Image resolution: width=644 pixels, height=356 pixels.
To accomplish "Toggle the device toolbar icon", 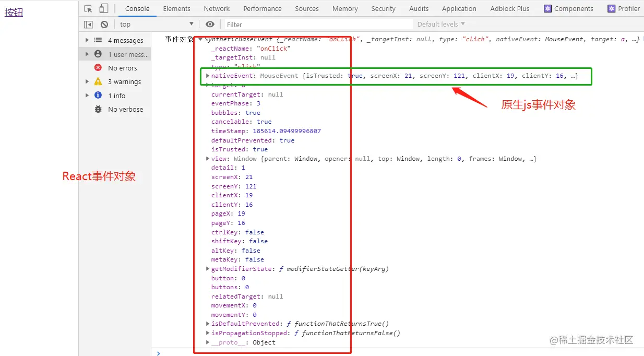I will tap(104, 8).
